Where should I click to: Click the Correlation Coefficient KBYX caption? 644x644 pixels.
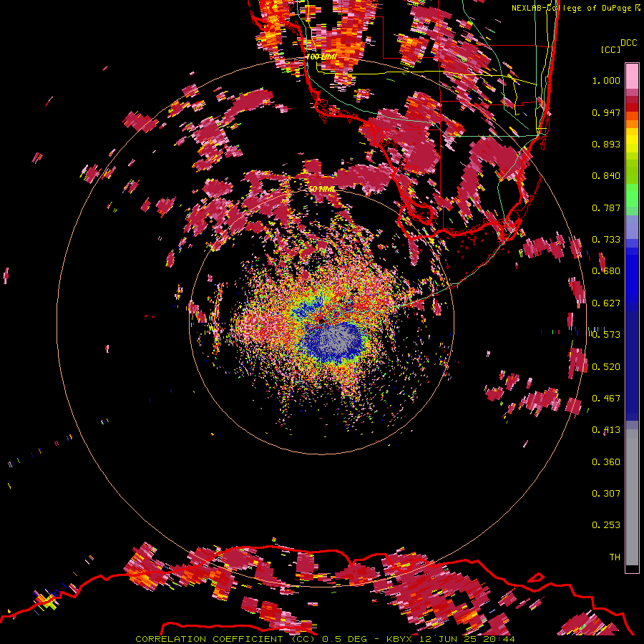325,639
